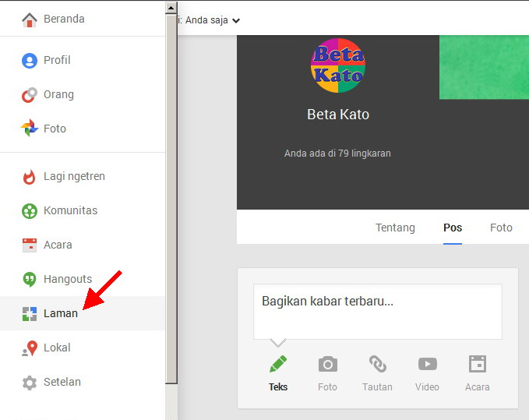529x420 pixels.
Task: Click the chain link Tautan icon
Action: pos(378,364)
